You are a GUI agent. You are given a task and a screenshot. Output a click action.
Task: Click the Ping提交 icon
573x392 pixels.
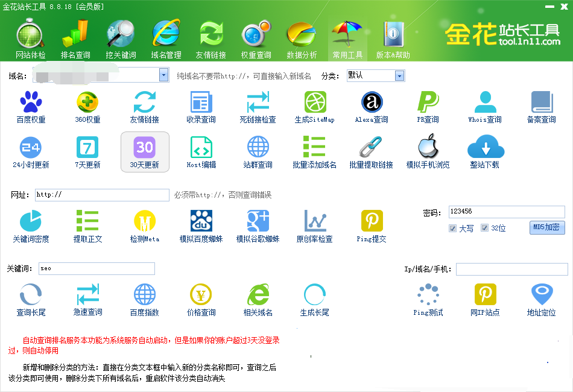point(372,226)
